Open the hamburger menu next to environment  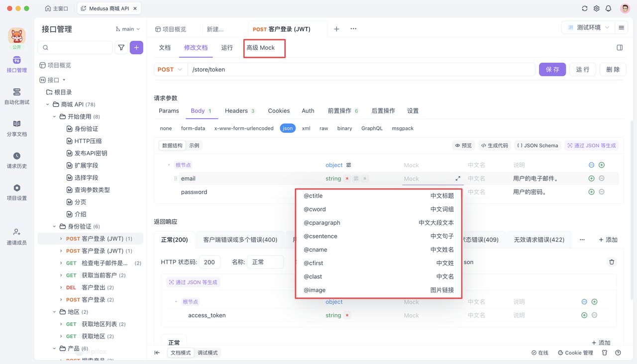622,28
